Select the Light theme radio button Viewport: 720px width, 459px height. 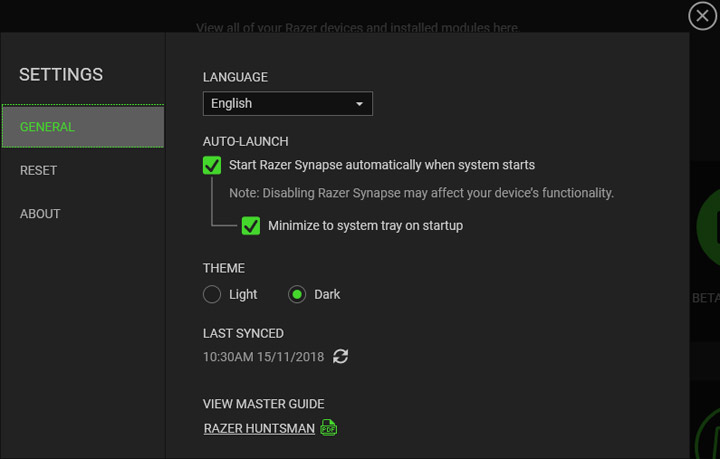coord(212,294)
